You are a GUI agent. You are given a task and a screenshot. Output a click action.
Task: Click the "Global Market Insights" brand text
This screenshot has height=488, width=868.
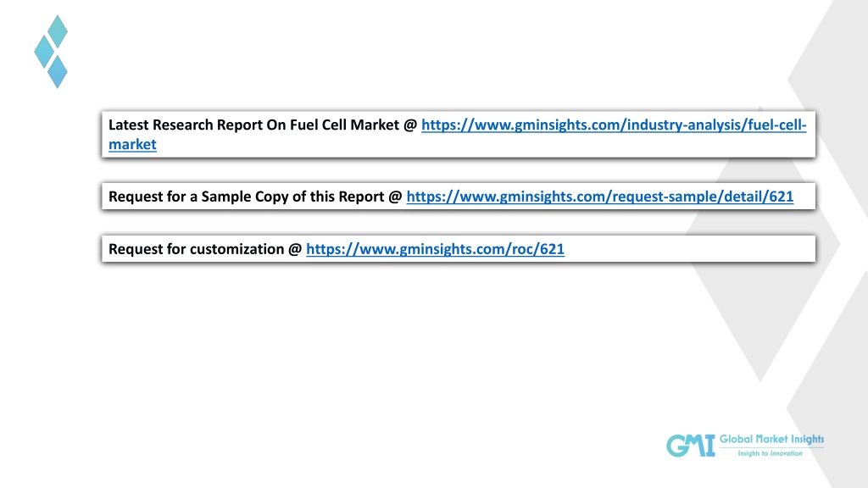[x=771, y=440]
